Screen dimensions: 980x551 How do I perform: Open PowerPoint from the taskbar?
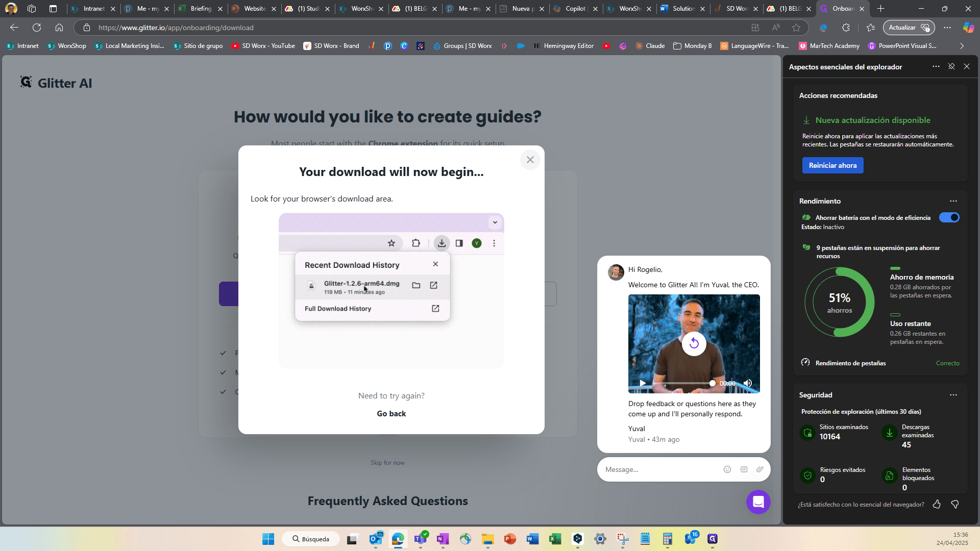(510, 539)
